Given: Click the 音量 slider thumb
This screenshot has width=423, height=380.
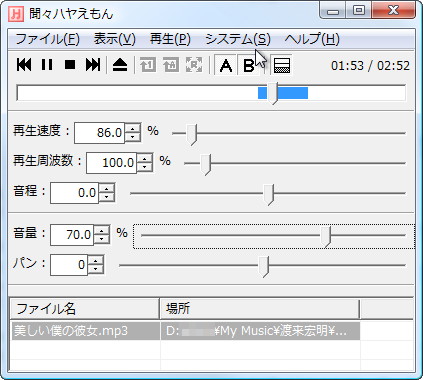Looking at the screenshot, I should point(326,237).
